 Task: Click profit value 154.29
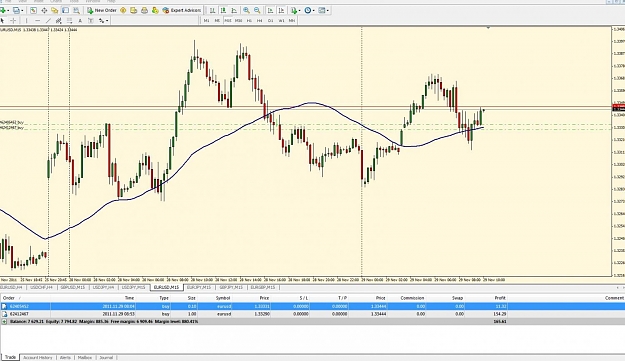(x=499, y=314)
